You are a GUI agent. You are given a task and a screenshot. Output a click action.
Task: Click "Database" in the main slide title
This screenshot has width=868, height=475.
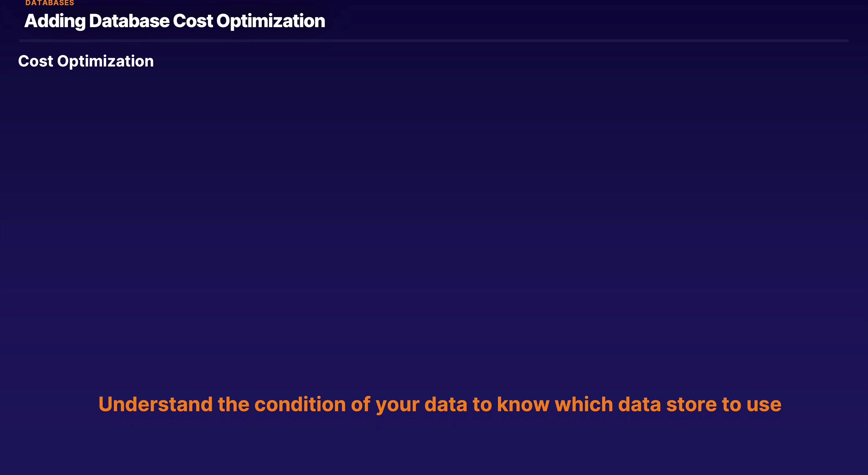click(x=129, y=21)
